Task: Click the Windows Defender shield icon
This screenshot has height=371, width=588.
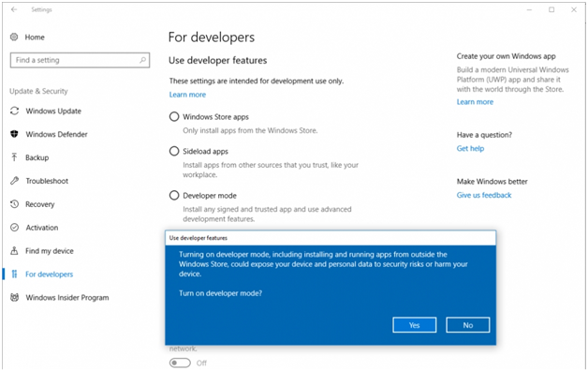Action: pyautogui.click(x=15, y=134)
